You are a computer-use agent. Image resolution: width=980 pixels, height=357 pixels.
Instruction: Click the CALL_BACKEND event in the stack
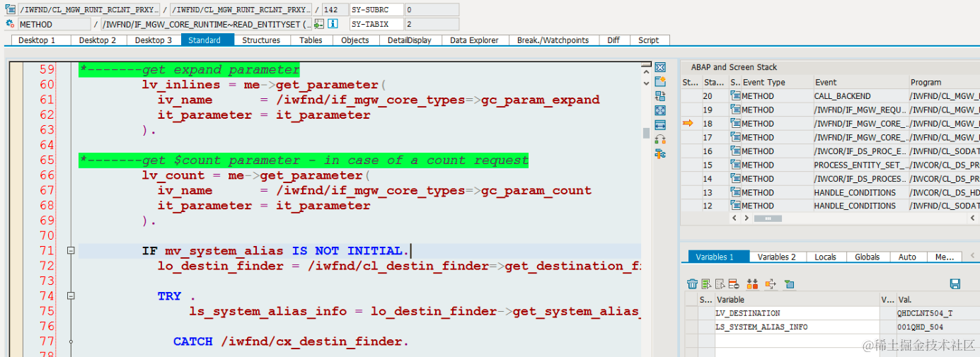[842, 96]
